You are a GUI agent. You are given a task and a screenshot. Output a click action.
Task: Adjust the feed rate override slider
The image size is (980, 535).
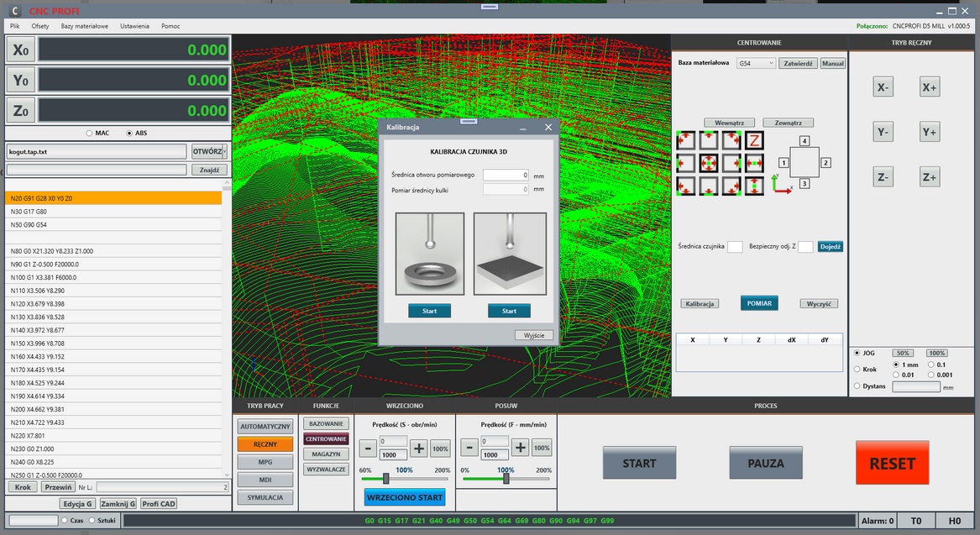pos(506,479)
